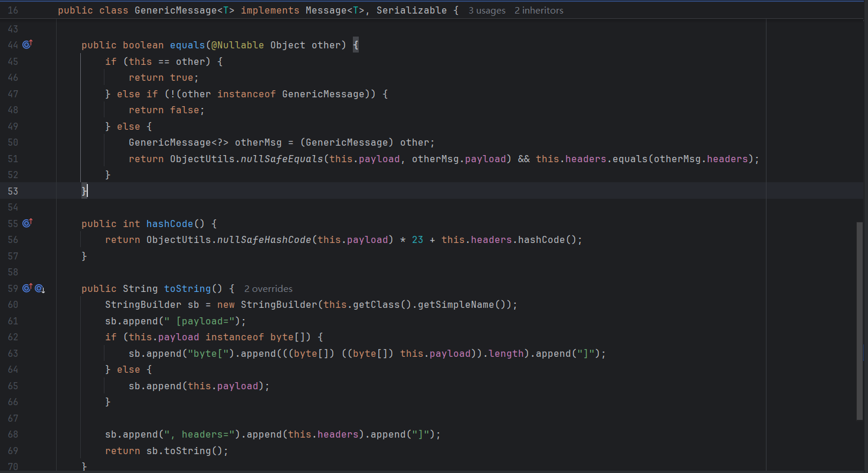The height and width of the screenshot is (473, 868).
Task: Click the overriding-method up-arrow icon beside toString
Action: pos(27,288)
